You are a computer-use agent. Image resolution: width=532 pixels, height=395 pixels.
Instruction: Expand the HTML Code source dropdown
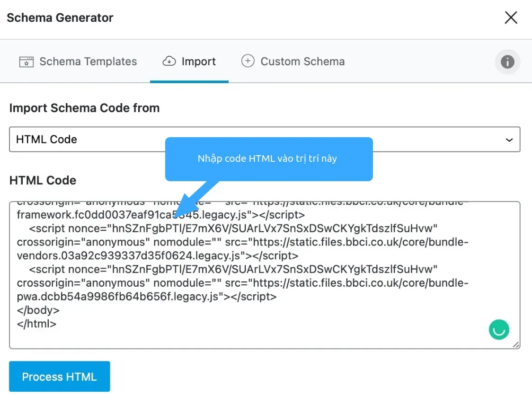tap(265, 140)
